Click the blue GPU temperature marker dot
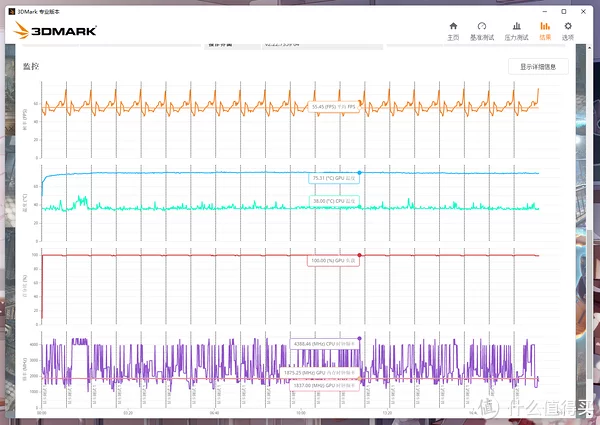The width and height of the screenshot is (600, 425). pyautogui.click(x=359, y=173)
